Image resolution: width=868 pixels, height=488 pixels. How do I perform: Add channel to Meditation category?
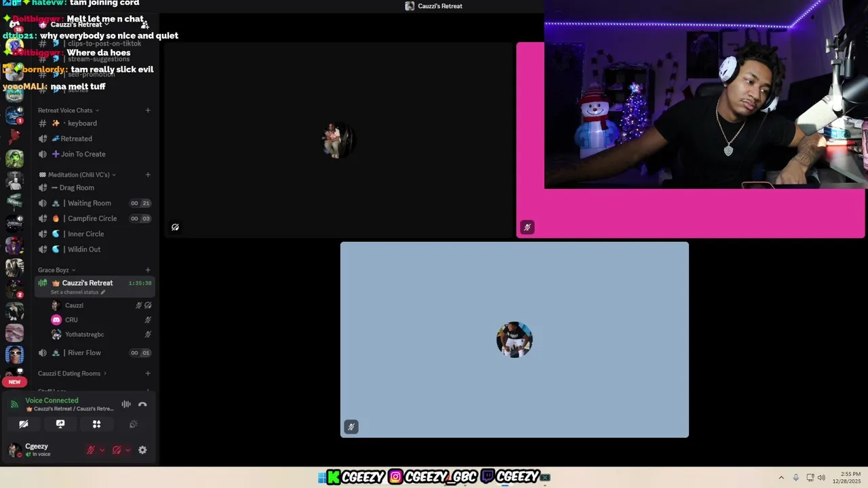click(x=148, y=175)
